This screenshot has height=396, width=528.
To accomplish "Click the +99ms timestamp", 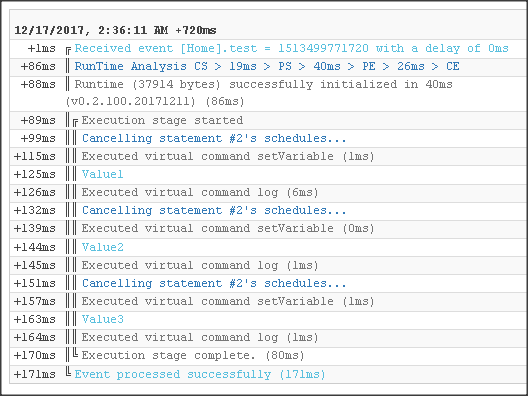I will [38, 138].
